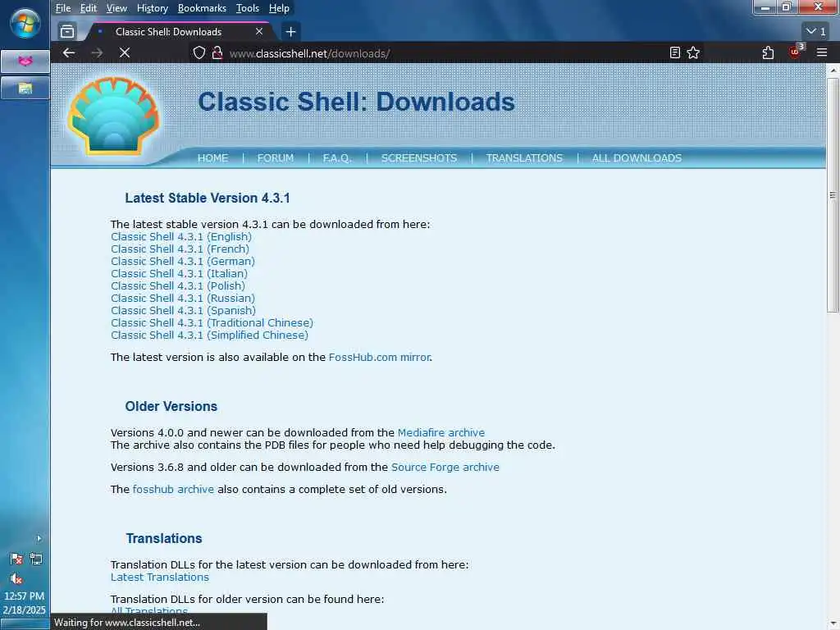Show hidden tray icons arrow
This screenshot has width=840, height=630.
[x=39, y=538]
